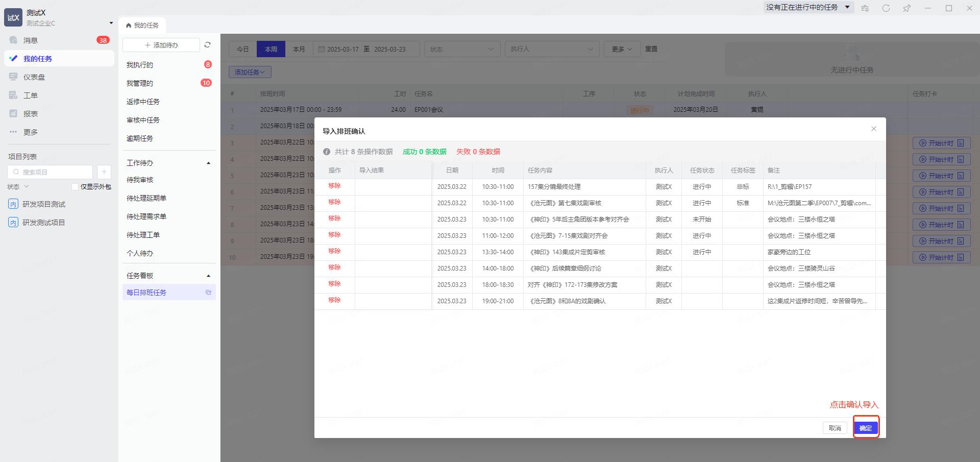Open 报表 in the sidebar
This screenshot has width=980, height=462.
point(59,114)
